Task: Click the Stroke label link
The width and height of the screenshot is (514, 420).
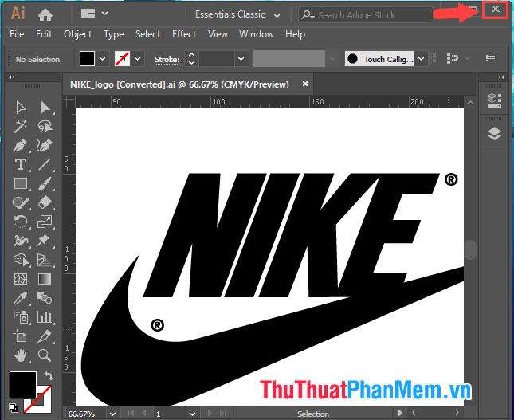Action: 167,59
